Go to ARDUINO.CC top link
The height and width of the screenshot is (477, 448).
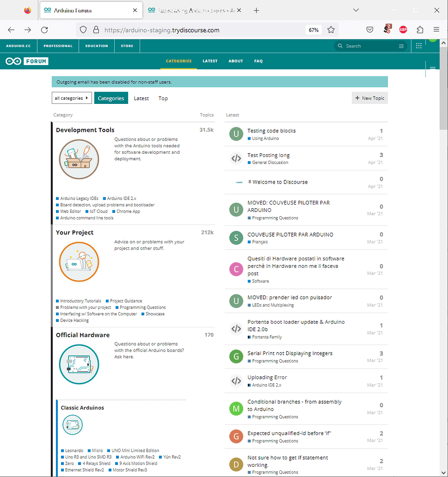18,46
